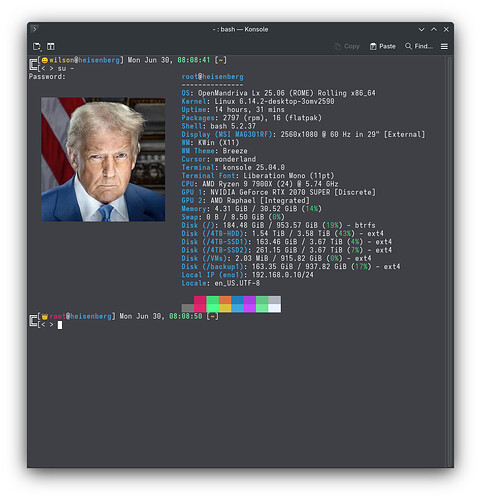Click the Local IP 192.168.0.10/24 line

[x=247, y=275]
